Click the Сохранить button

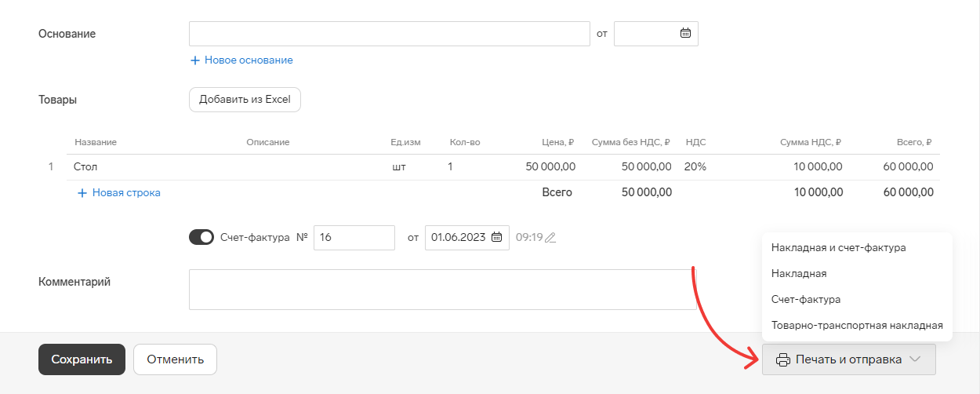coord(82,359)
